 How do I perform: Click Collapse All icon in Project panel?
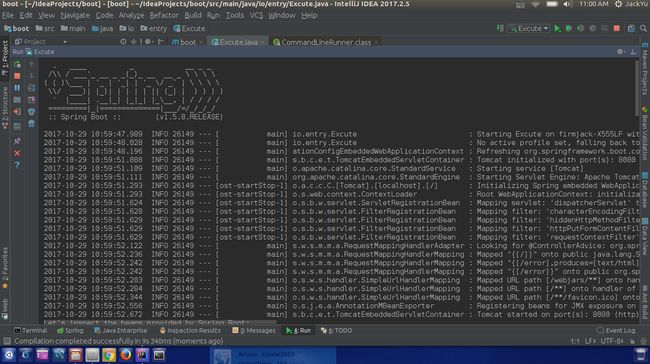(133, 42)
